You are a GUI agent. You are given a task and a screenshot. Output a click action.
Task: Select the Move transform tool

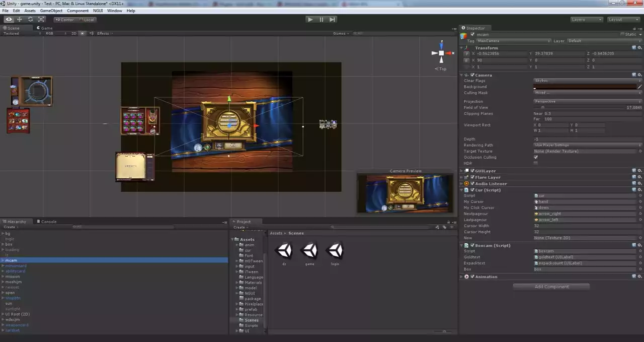pyautogui.click(x=19, y=20)
